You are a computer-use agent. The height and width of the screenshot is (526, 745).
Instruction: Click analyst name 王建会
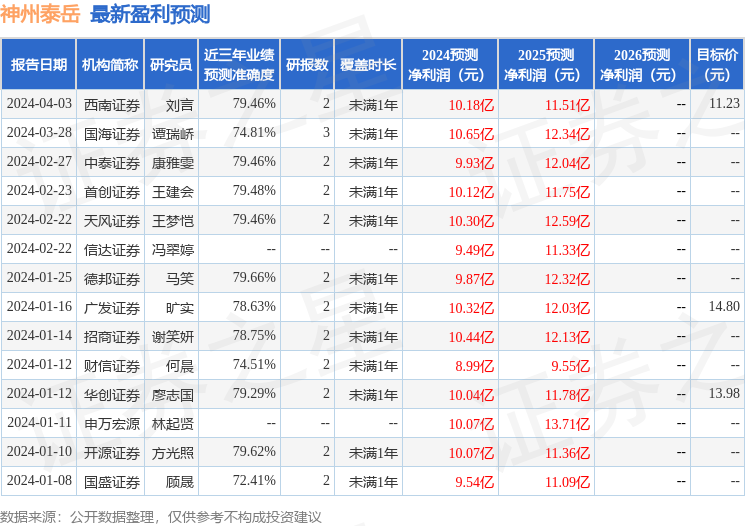[x=173, y=192]
